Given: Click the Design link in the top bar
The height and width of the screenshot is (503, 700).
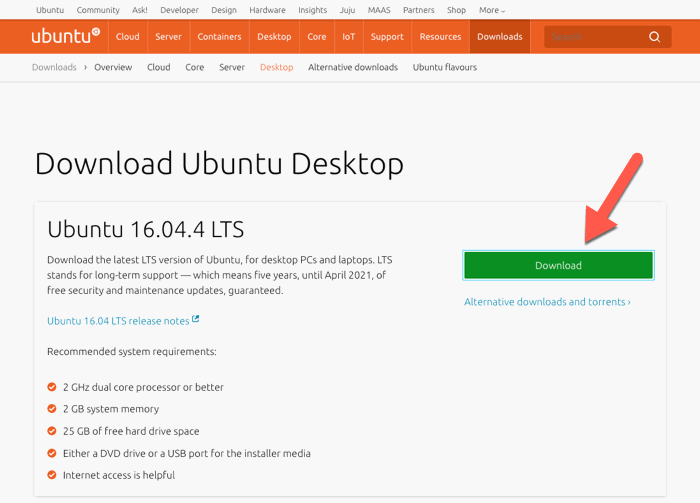Looking at the screenshot, I should pyautogui.click(x=224, y=10).
